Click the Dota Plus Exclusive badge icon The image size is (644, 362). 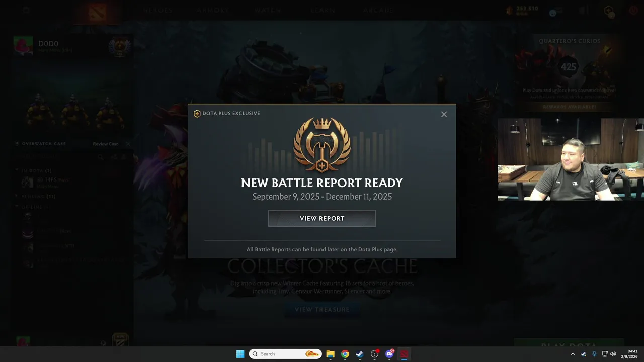click(197, 114)
